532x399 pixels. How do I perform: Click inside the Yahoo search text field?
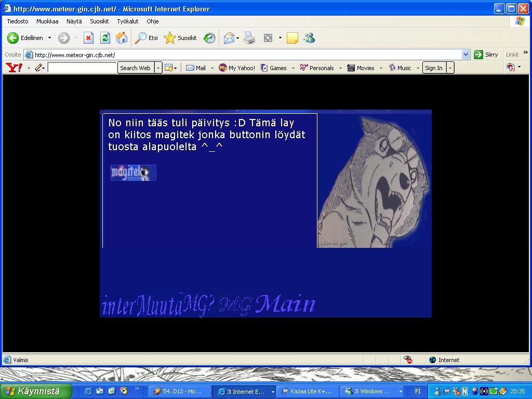click(82, 68)
